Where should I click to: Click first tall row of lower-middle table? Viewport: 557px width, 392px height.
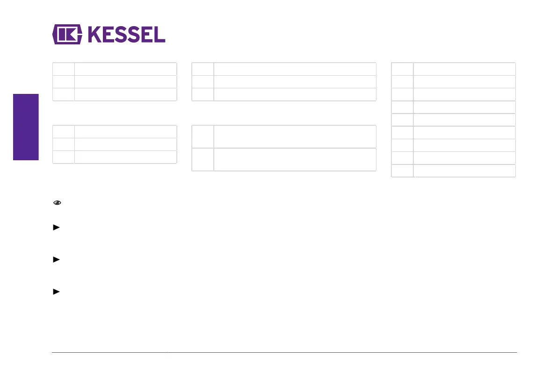[x=284, y=136]
